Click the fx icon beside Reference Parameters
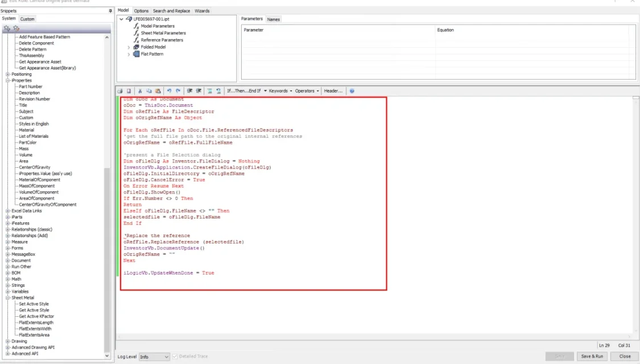640x364 pixels. coord(137,40)
